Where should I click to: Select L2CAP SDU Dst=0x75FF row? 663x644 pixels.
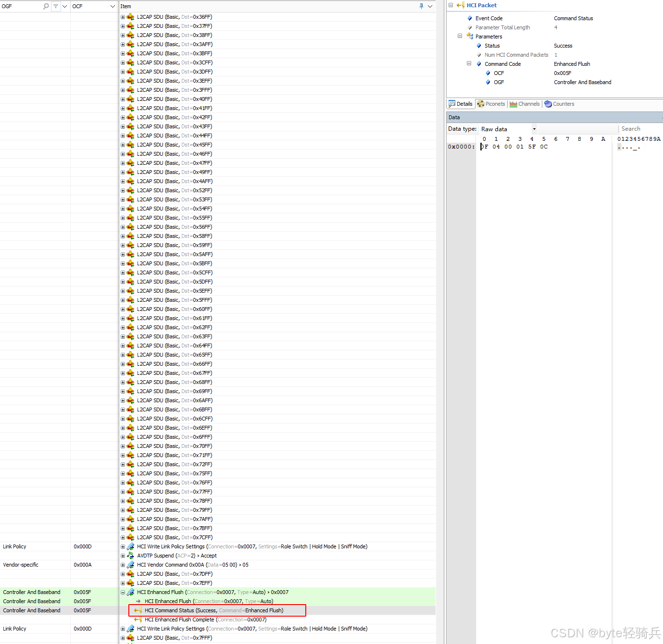218,473
